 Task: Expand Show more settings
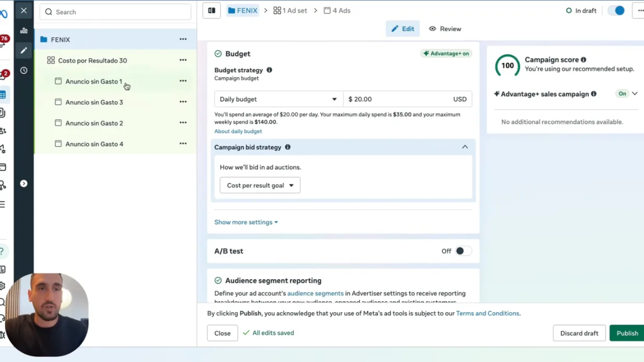tap(246, 222)
